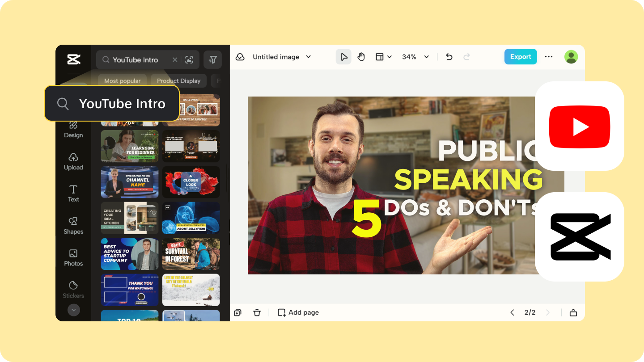
Task: Open the Design panel in sidebar
Action: click(73, 130)
